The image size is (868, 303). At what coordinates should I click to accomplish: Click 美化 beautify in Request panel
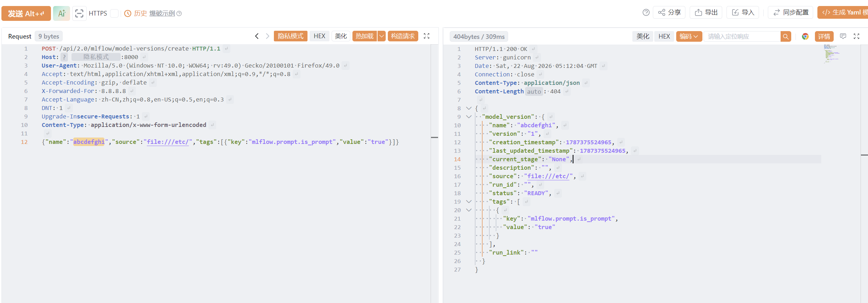(341, 36)
